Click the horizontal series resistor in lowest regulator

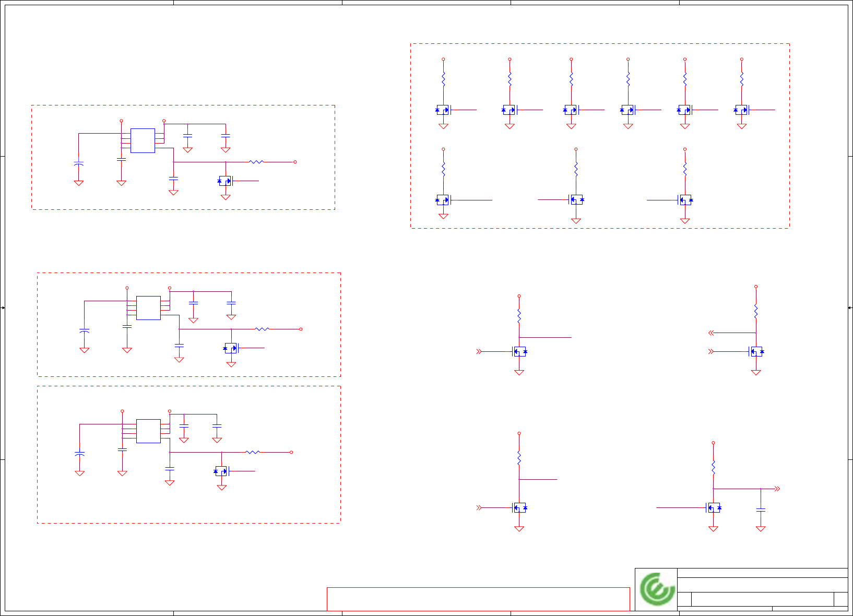coord(253,452)
